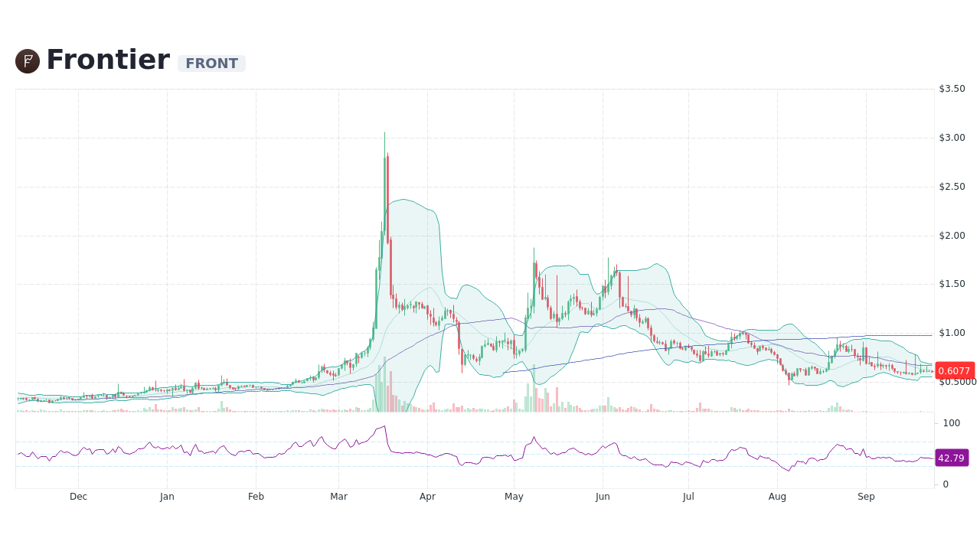Toggle the FRONT ticker badge
Screen dimensions: 980x551
[211, 63]
